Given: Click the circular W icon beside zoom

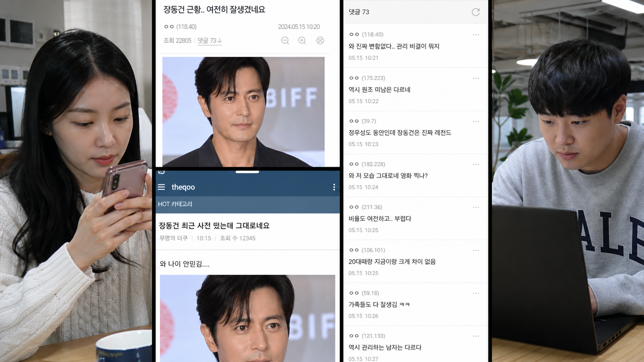Looking at the screenshot, I should pyautogui.click(x=320, y=41).
